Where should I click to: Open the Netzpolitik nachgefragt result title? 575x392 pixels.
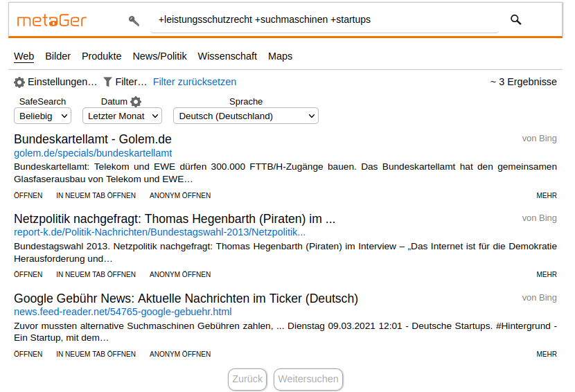[x=175, y=219]
